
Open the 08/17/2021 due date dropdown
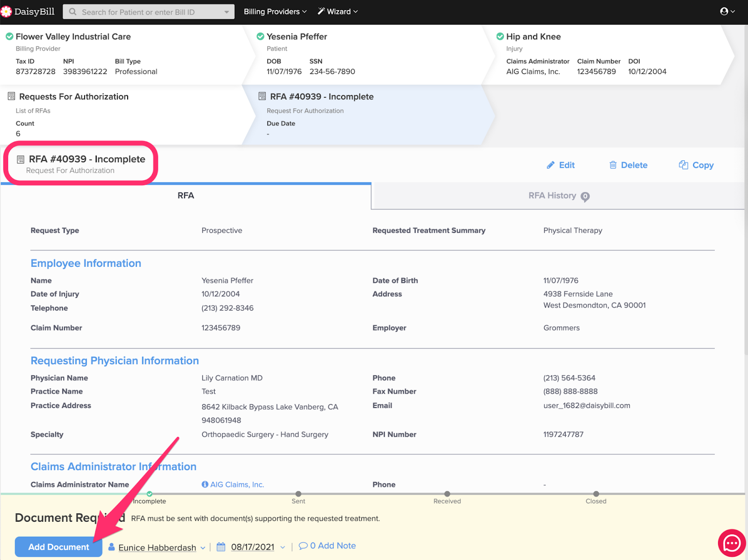pyautogui.click(x=282, y=547)
